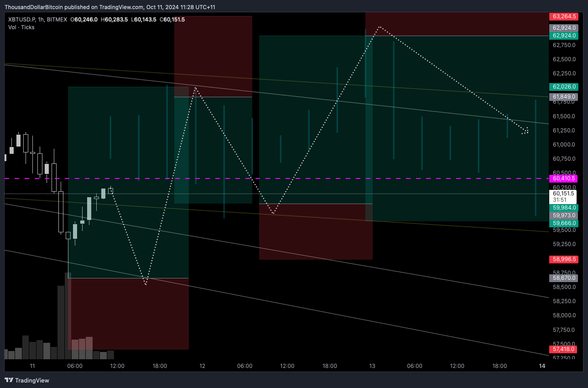This screenshot has height=388, width=588.
Task: Click the open value O60,246.0
Action: point(84,19)
